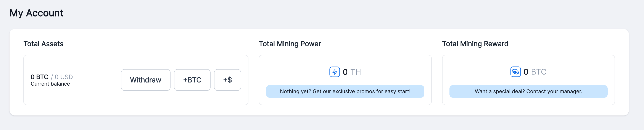Image resolution: width=644 pixels, height=130 pixels.
Task: Click the lightning bolt mining power icon
Action: (x=335, y=72)
